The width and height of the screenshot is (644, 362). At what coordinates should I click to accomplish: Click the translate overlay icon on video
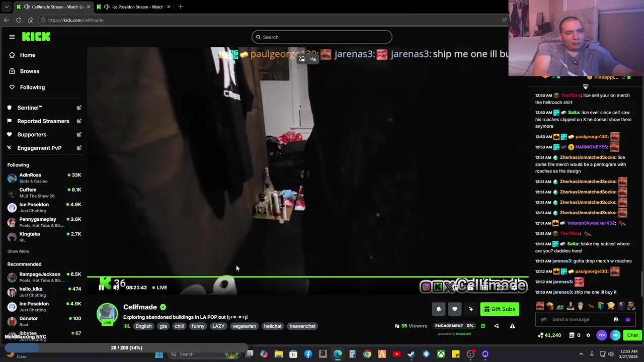point(313,59)
